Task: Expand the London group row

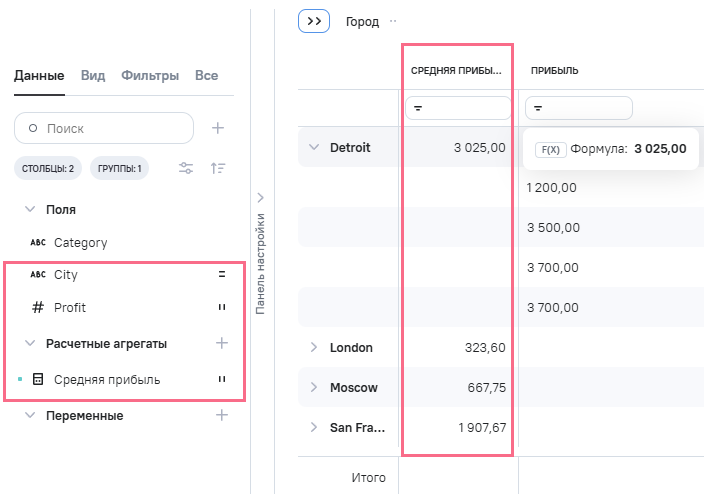Action: 313,347
